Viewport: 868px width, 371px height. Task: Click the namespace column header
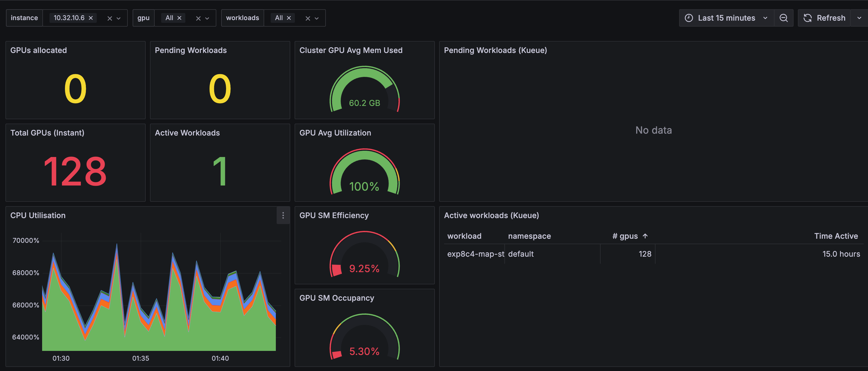coord(529,236)
